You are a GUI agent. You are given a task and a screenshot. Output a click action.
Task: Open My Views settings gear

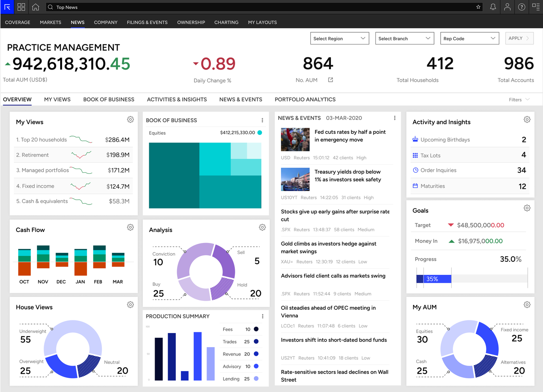click(x=131, y=120)
